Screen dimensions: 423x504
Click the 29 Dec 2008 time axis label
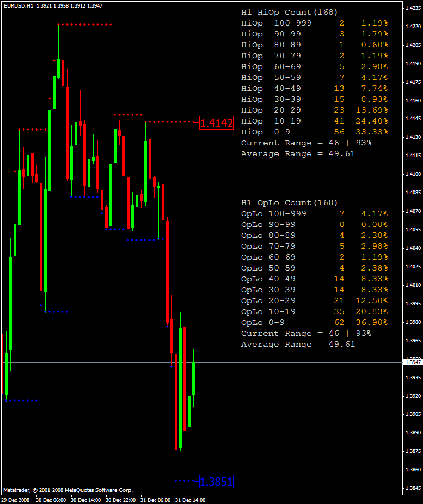pos(16,500)
